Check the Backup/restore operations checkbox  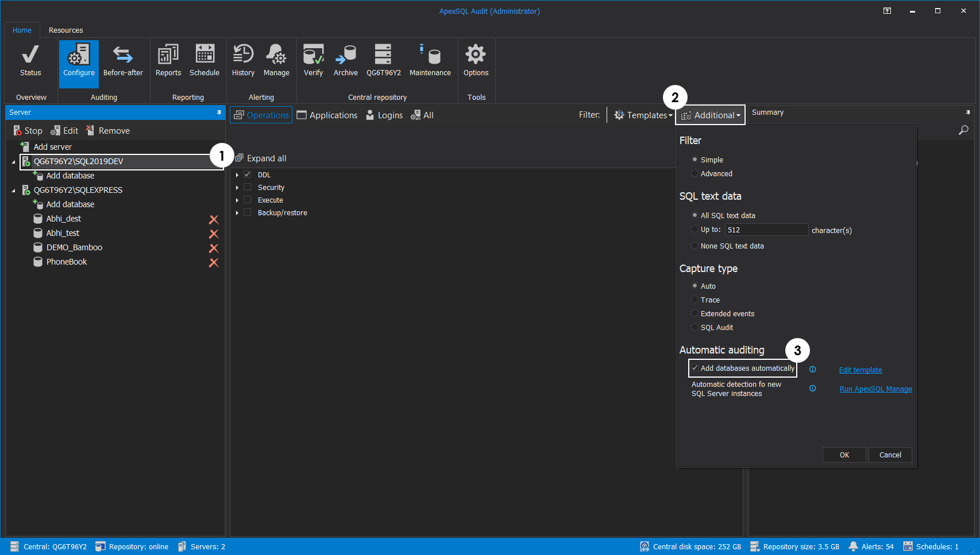(x=248, y=212)
